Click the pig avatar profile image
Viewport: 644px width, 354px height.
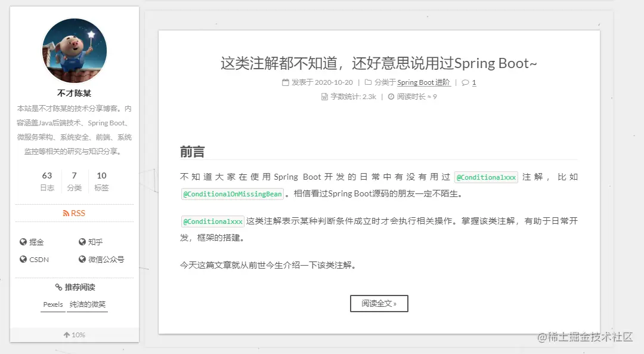(75, 51)
